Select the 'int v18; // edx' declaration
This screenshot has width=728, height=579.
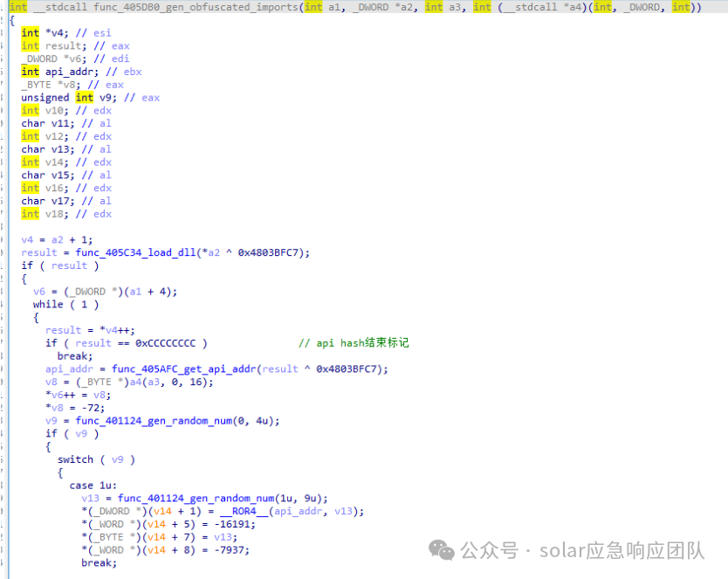click(x=66, y=214)
